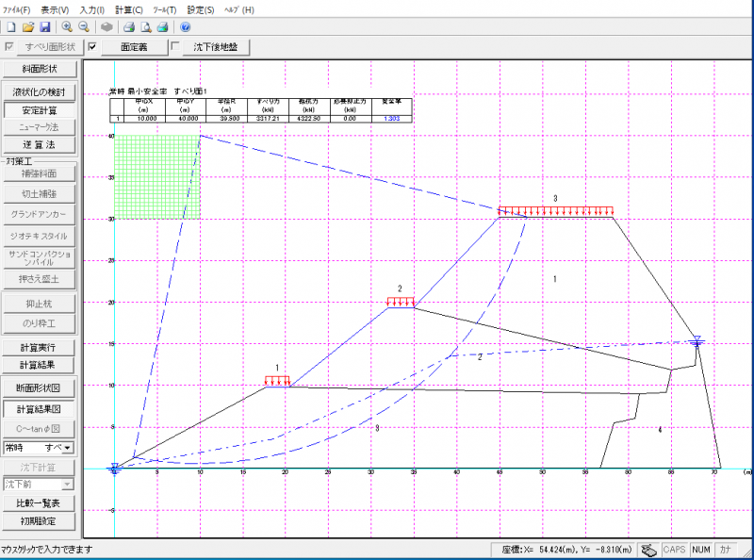Image resolution: width=754 pixels, height=560 pixels.
Task: Select the 安定計算 button
Action: tap(40, 110)
